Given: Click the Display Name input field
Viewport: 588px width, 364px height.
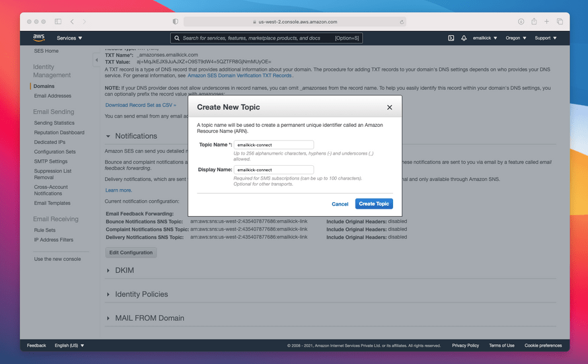Looking at the screenshot, I should click(x=274, y=170).
